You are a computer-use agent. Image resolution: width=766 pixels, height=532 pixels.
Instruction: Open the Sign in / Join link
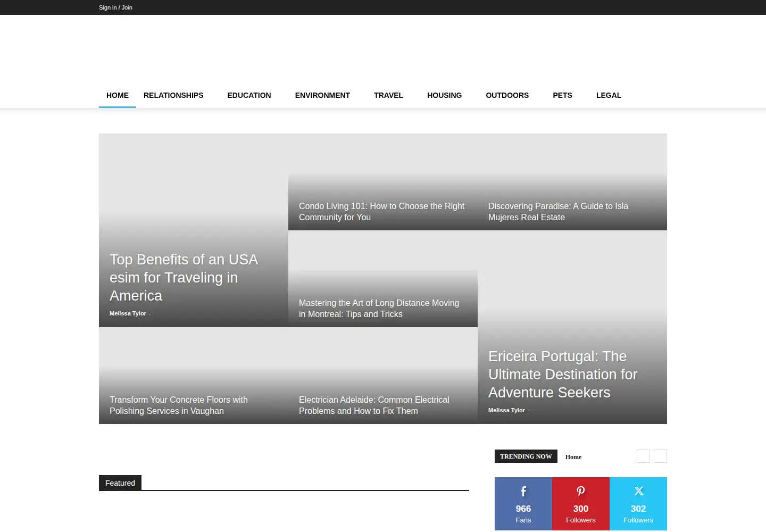(x=115, y=7)
